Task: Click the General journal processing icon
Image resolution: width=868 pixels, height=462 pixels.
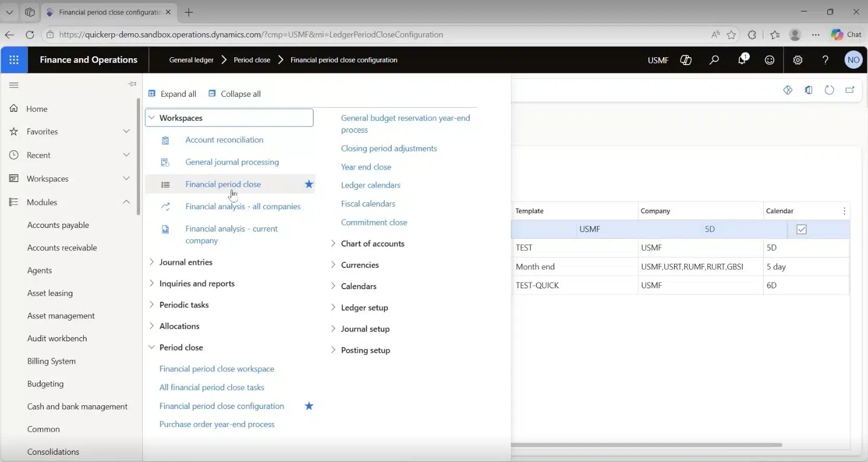Action: 166,162
